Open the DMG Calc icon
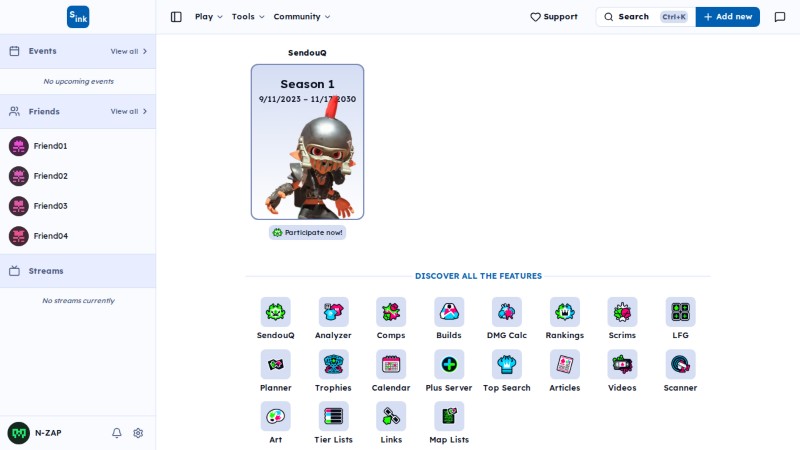The image size is (800, 450). [507, 312]
